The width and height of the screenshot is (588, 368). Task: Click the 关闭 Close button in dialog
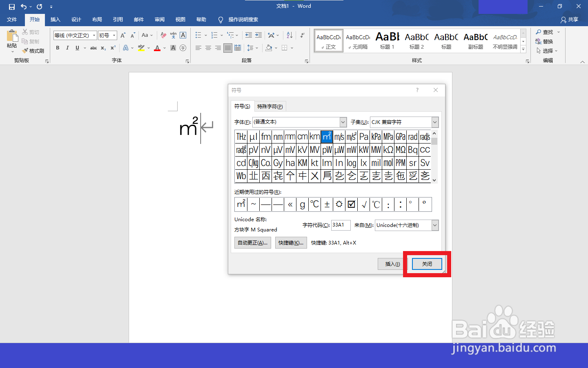pos(427,264)
